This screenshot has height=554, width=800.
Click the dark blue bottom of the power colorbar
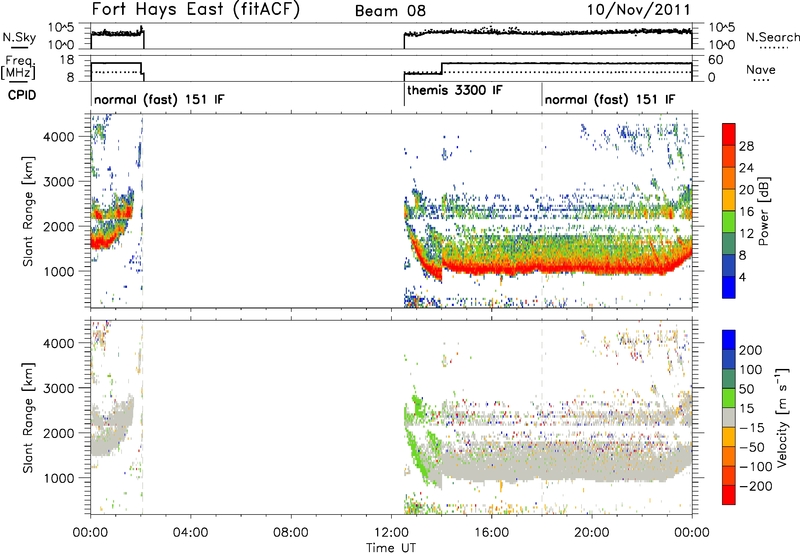(x=729, y=287)
